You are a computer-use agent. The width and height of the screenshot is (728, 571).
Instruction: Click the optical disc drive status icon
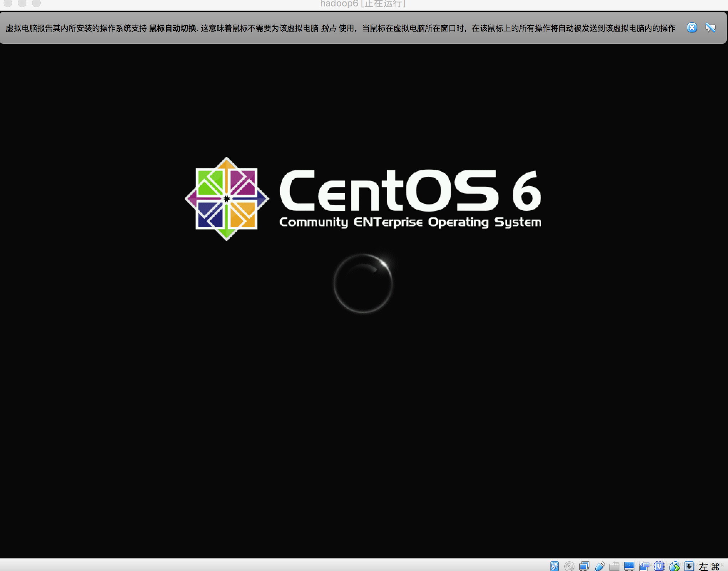[569, 566]
